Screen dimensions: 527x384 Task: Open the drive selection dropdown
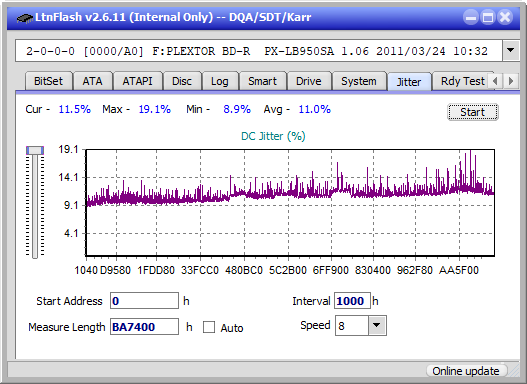coord(511,51)
